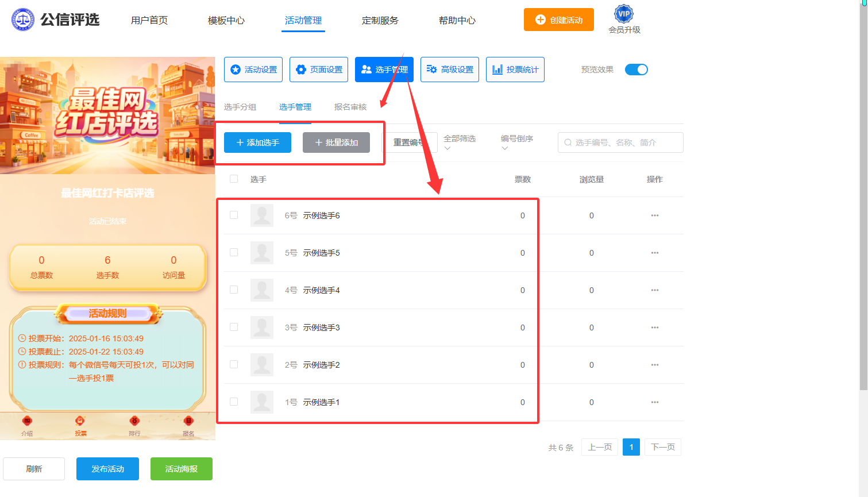Switch to the 选手分组 sub-tab

240,107
